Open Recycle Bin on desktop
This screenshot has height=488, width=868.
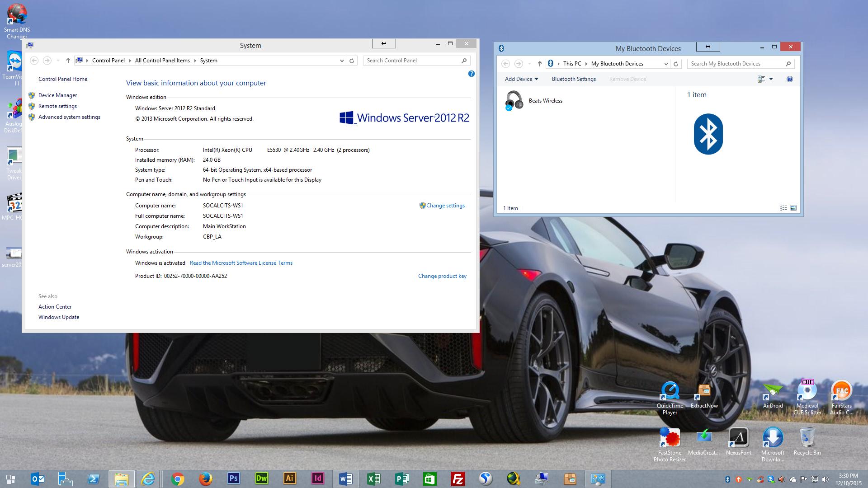[807, 441]
